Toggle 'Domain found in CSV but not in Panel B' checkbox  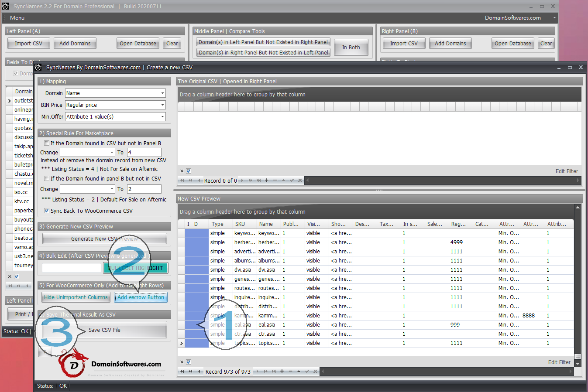click(x=47, y=143)
